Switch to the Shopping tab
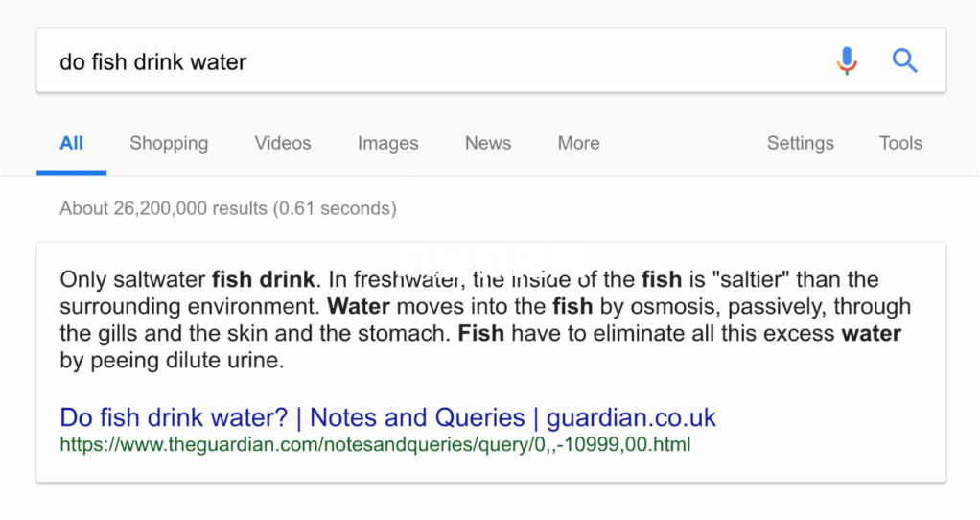 click(x=169, y=143)
